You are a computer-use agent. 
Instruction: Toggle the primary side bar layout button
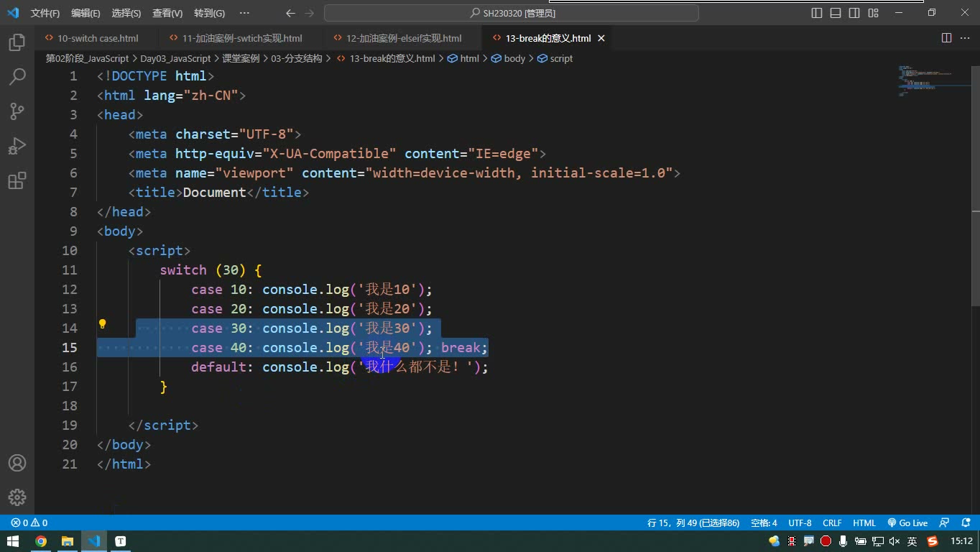(817, 13)
